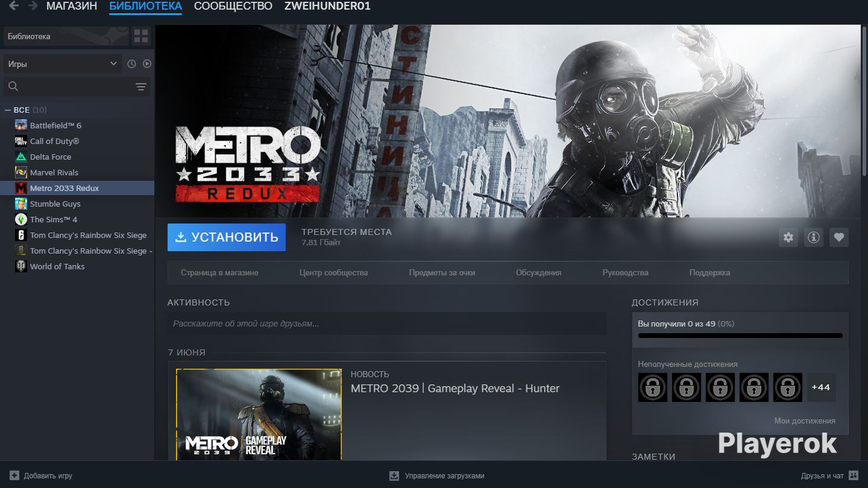
Task: Open the advanced filter options icon
Action: (x=141, y=87)
